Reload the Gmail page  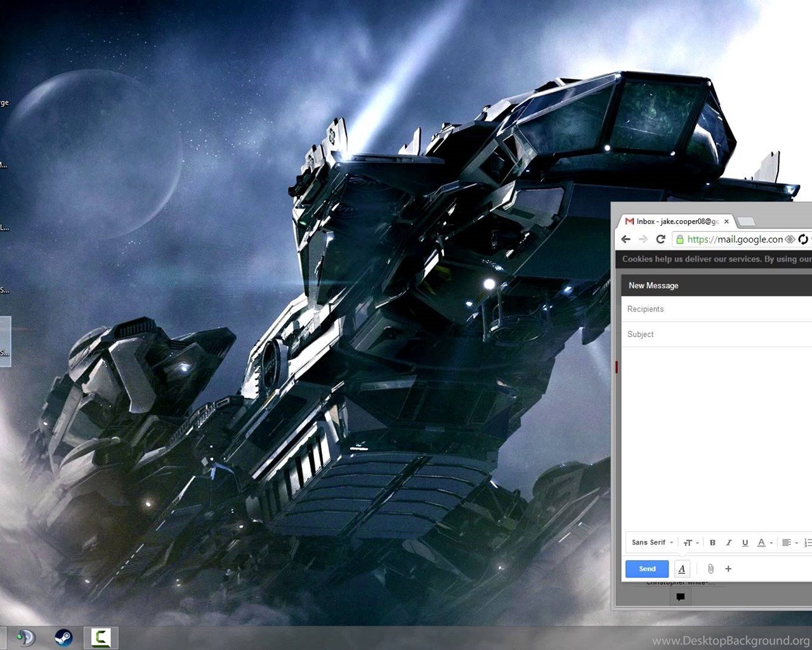point(660,239)
